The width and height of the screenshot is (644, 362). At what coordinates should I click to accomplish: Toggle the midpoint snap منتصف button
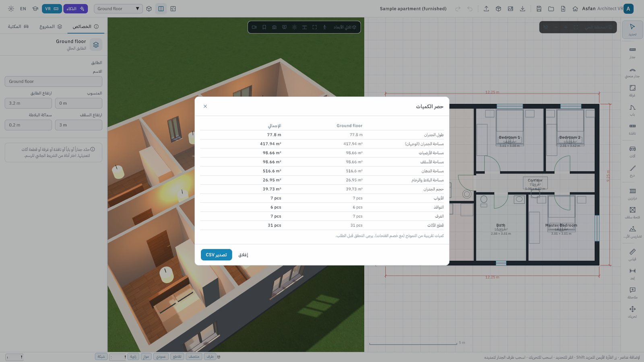point(194,356)
